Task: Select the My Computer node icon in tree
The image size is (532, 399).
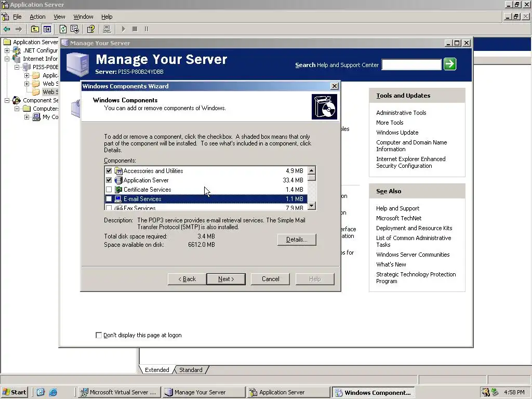Action: pos(36,117)
